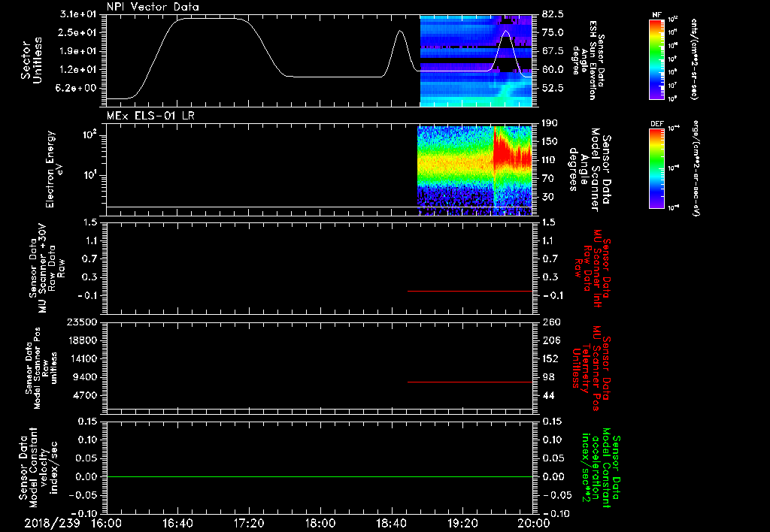
Task: Click the ELS electron energy spectrogram region
Action: [474, 171]
